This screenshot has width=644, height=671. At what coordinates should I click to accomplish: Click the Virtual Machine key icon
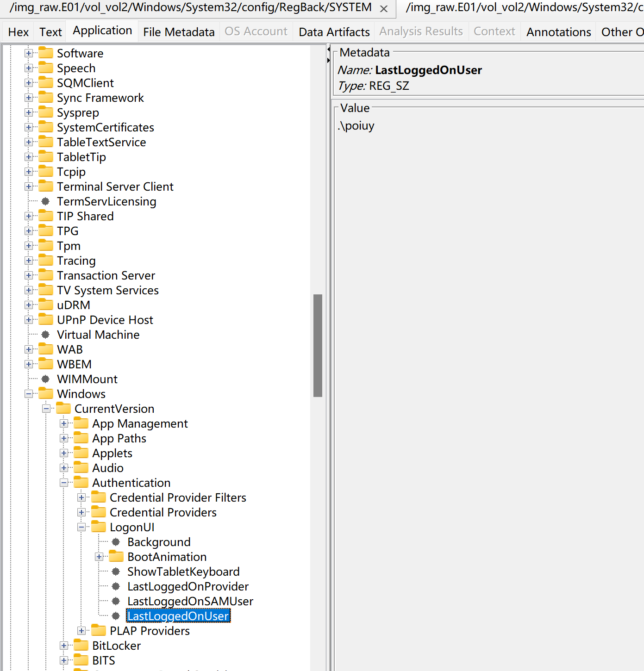coord(45,335)
